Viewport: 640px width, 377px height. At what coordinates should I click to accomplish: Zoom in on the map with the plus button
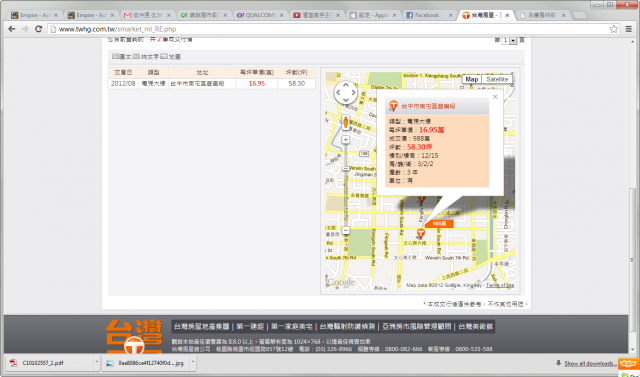346,140
